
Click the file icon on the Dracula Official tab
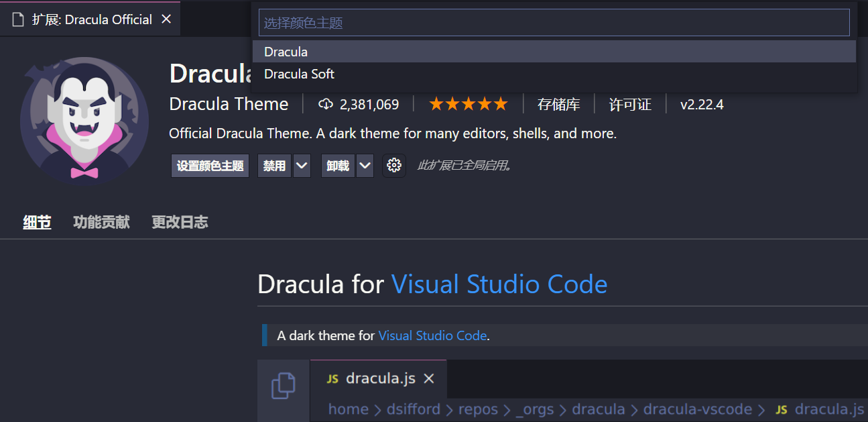tap(18, 19)
